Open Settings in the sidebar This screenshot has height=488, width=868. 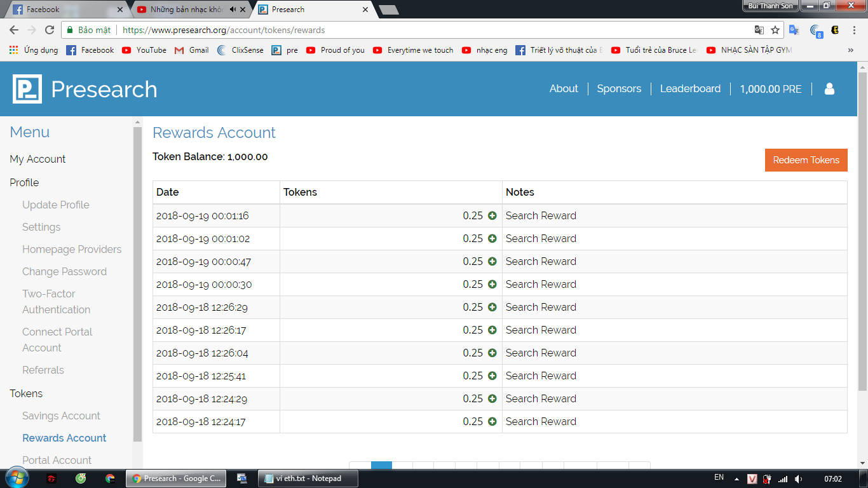click(41, 227)
